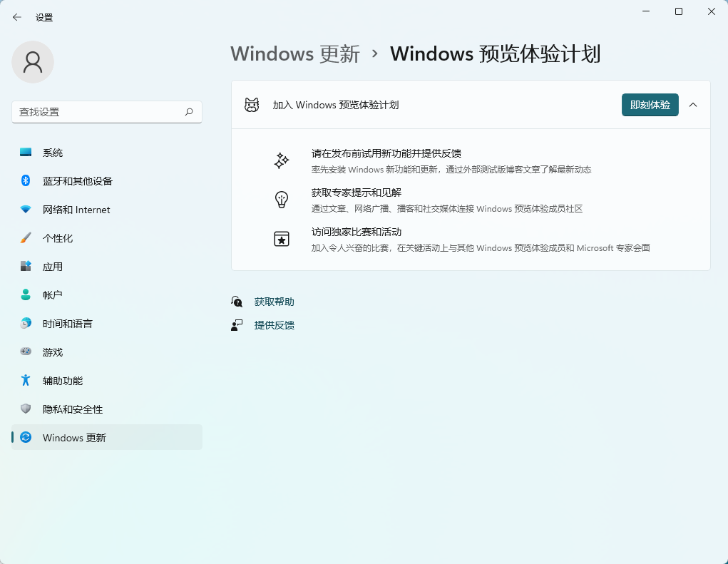Viewport: 728px width, 564px height.
Task: Click the user avatar at top left
Action: (32, 62)
